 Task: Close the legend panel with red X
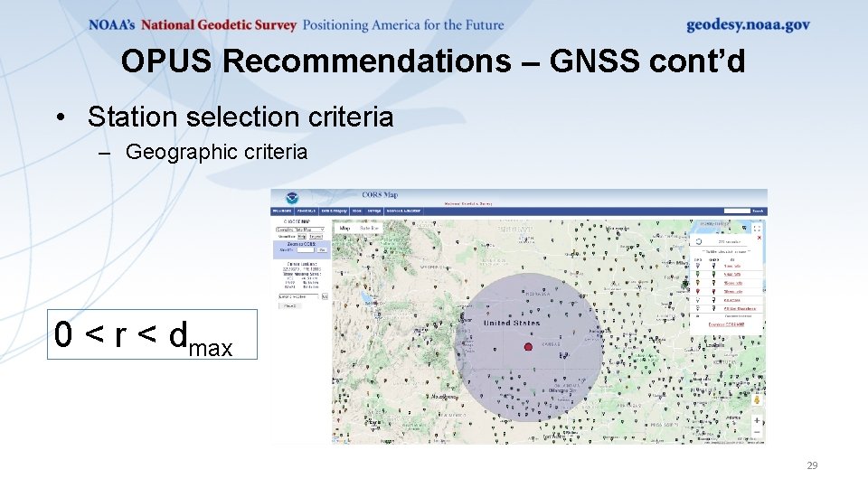[759, 238]
